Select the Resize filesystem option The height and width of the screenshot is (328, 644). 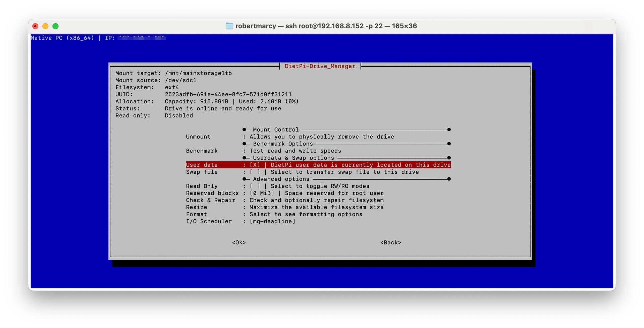click(284, 207)
